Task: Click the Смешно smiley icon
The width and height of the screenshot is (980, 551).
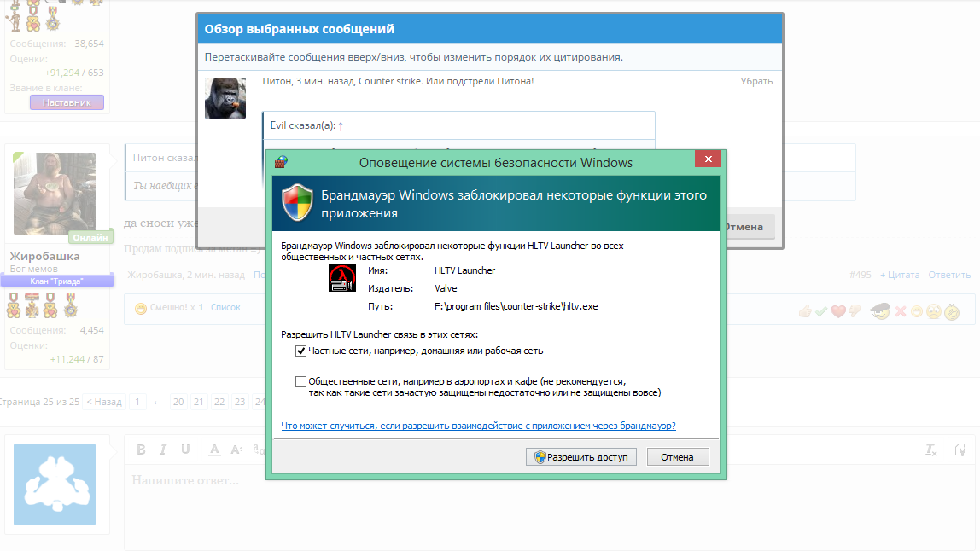Action: [141, 308]
